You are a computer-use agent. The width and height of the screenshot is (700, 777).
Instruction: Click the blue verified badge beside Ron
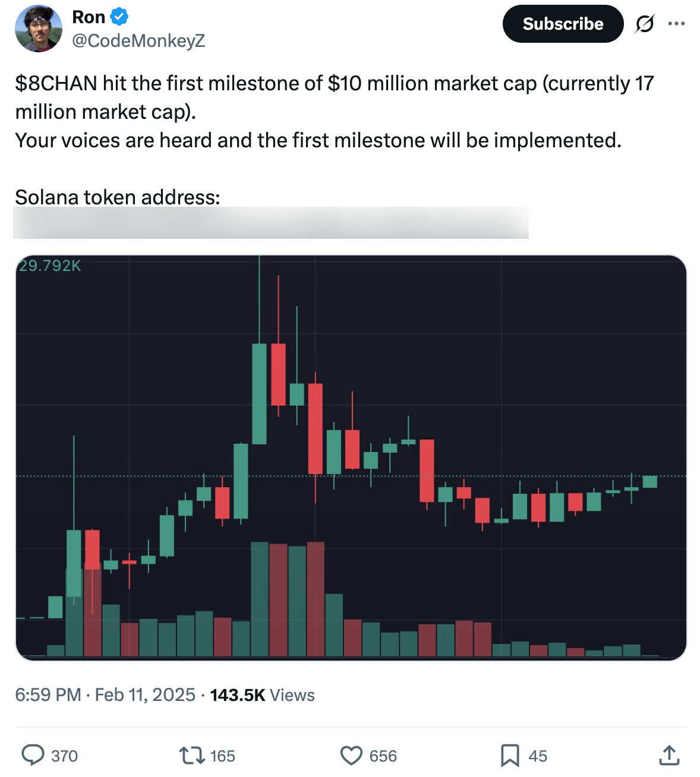(119, 17)
